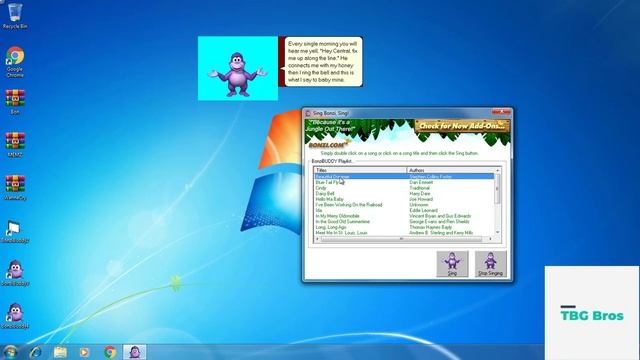This screenshot has width=640, height=360.
Task: Open the Recycle Bin desktop icon
Action: pyautogui.click(x=15, y=16)
